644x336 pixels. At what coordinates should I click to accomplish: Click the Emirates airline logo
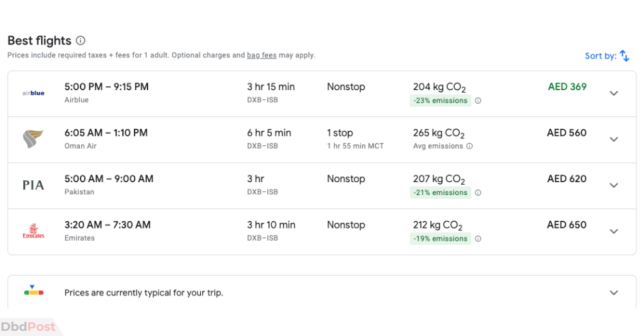click(x=33, y=231)
